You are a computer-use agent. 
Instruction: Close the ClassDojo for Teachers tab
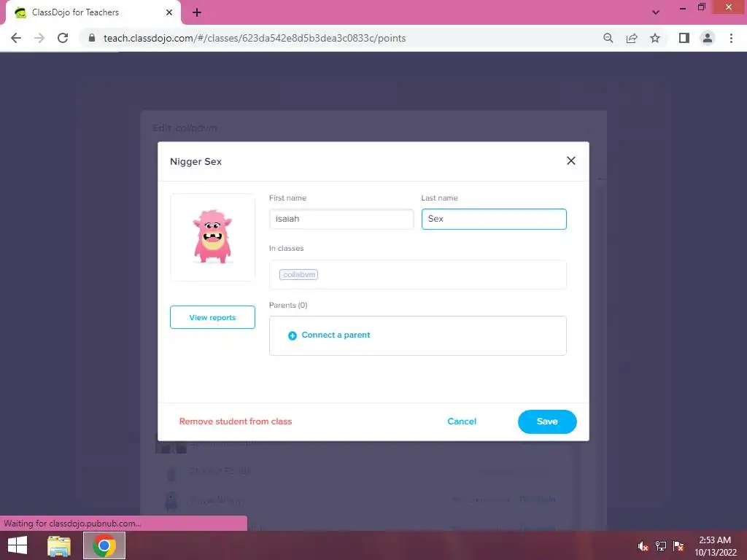[x=169, y=12]
